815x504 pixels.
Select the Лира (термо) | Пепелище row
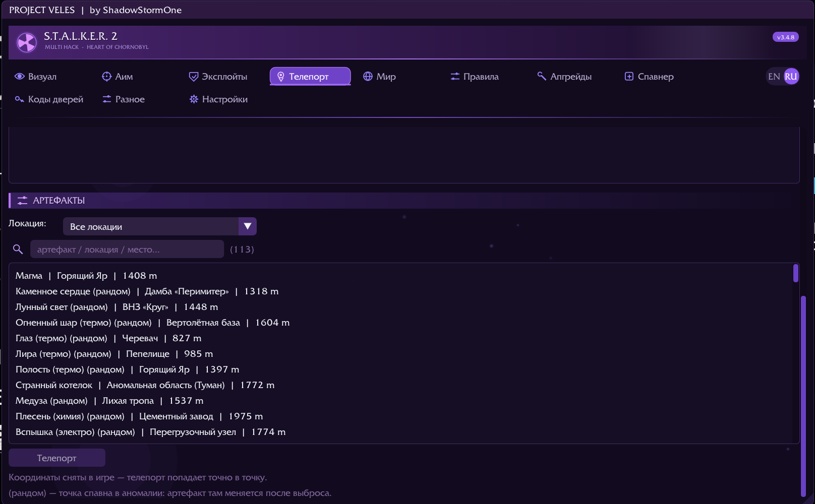click(x=401, y=354)
